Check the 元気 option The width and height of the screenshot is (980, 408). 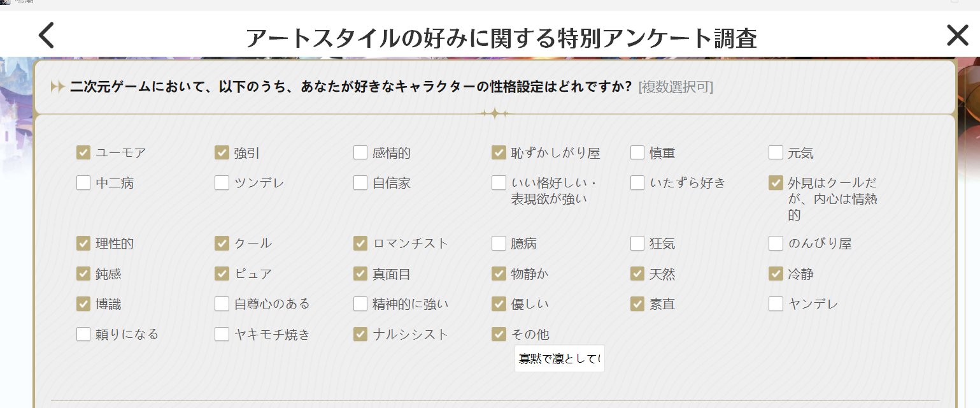coord(776,152)
